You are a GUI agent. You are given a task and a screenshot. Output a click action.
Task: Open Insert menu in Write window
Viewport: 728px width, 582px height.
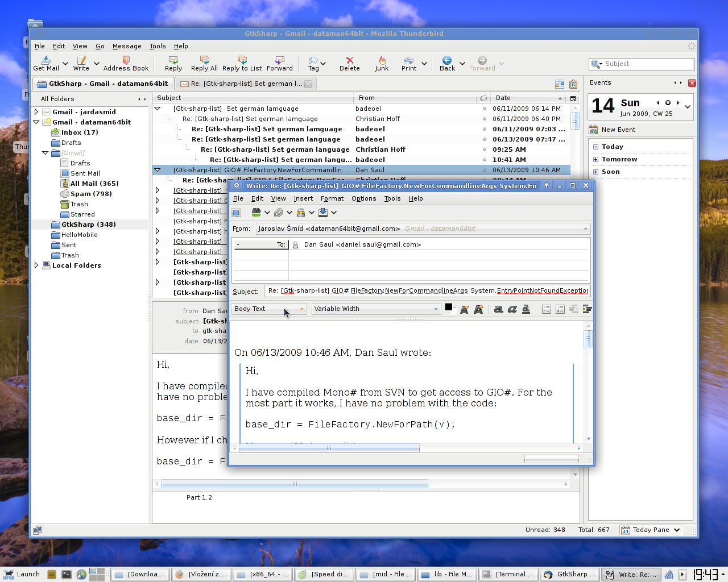tap(303, 198)
